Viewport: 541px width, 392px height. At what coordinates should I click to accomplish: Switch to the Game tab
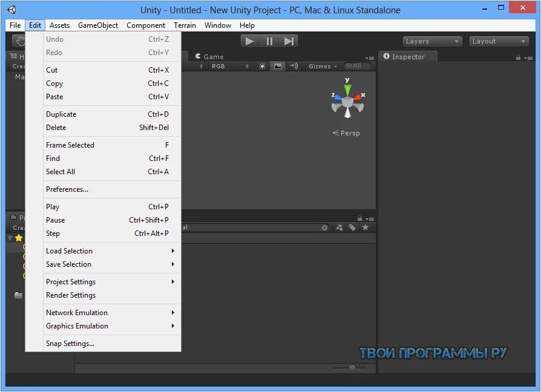point(210,56)
